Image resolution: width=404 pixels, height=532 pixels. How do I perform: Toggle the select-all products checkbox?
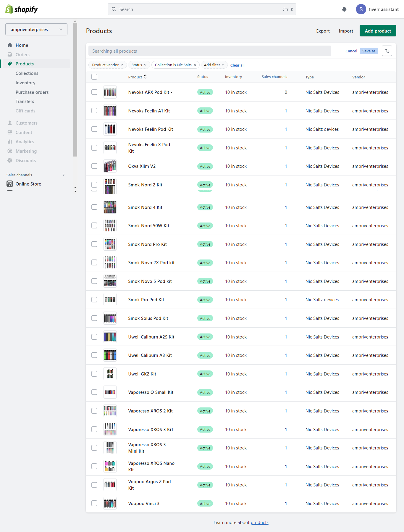(x=94, y=77)
